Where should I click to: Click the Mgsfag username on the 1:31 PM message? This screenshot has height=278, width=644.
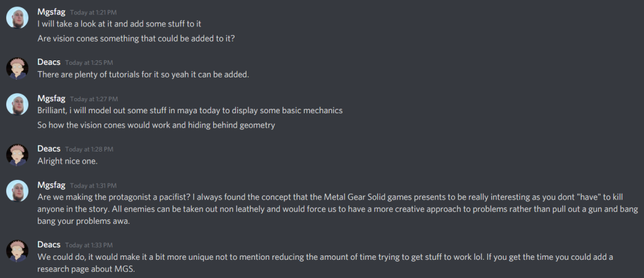(50, 186)
